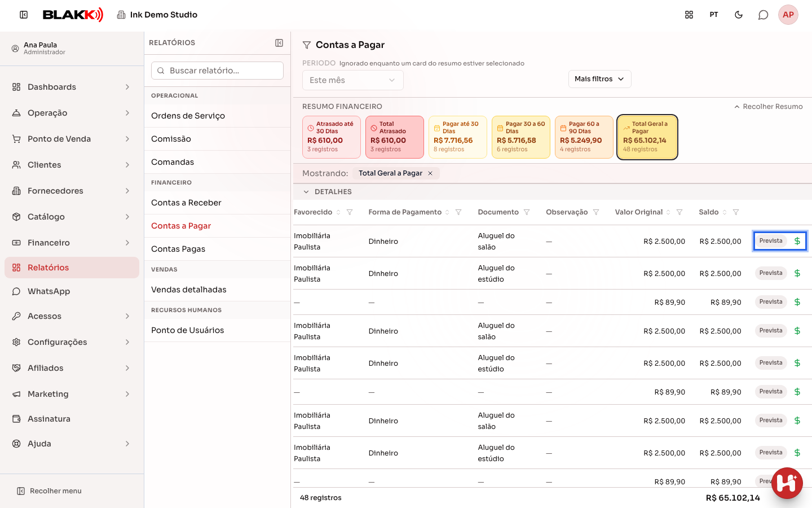Screen dimensions: 812x508
Task: Filter the Observação column
Action: pos(596,212)
